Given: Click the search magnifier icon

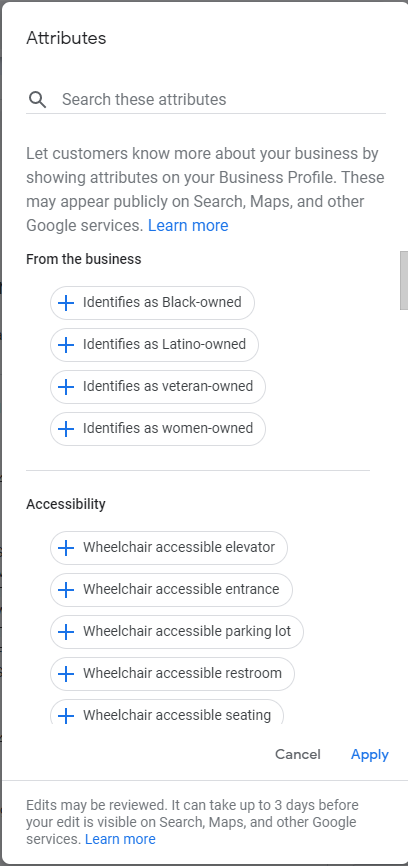Looking at the screenshot, I should [38, 99].
